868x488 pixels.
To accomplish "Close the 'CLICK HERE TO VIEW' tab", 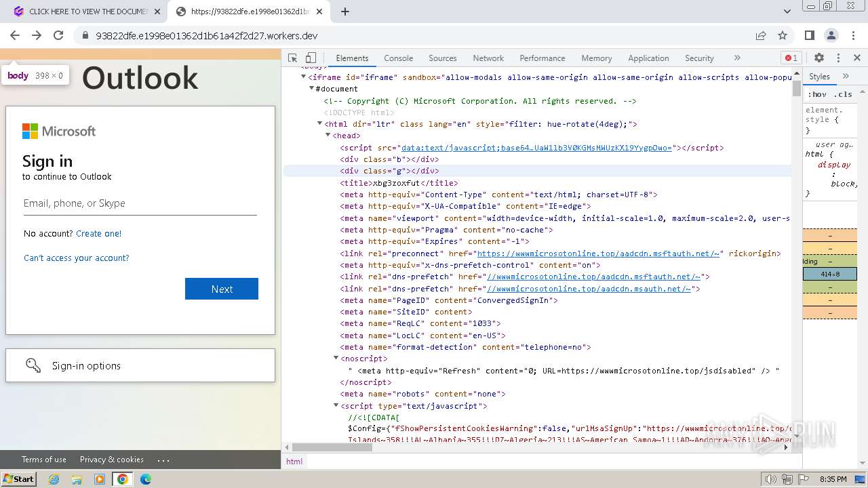I will tap(157, 12).
